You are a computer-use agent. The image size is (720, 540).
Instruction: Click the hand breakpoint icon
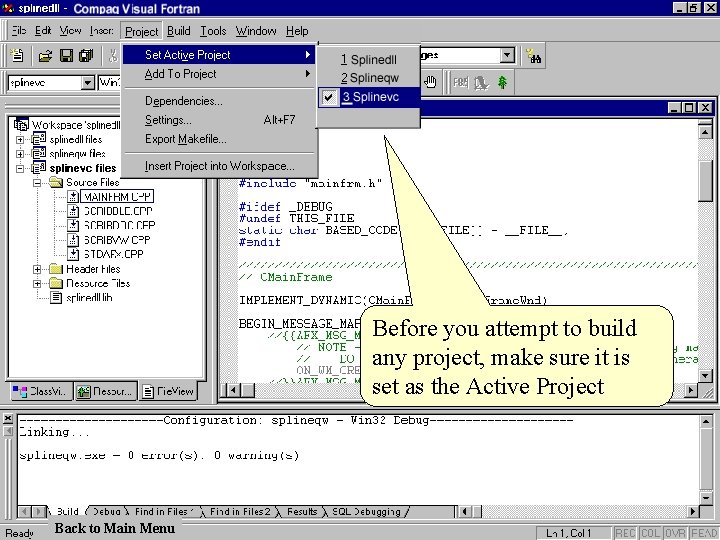coord(430,82)
